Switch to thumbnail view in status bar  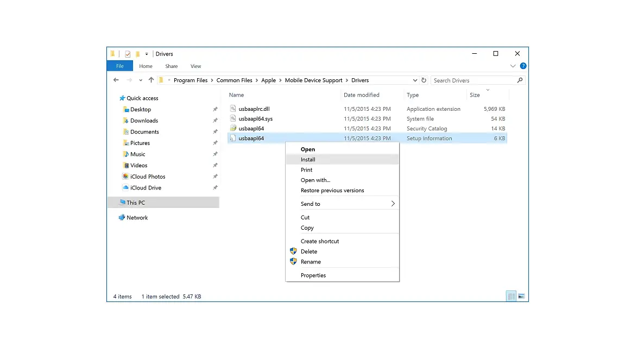coord(521,296)
